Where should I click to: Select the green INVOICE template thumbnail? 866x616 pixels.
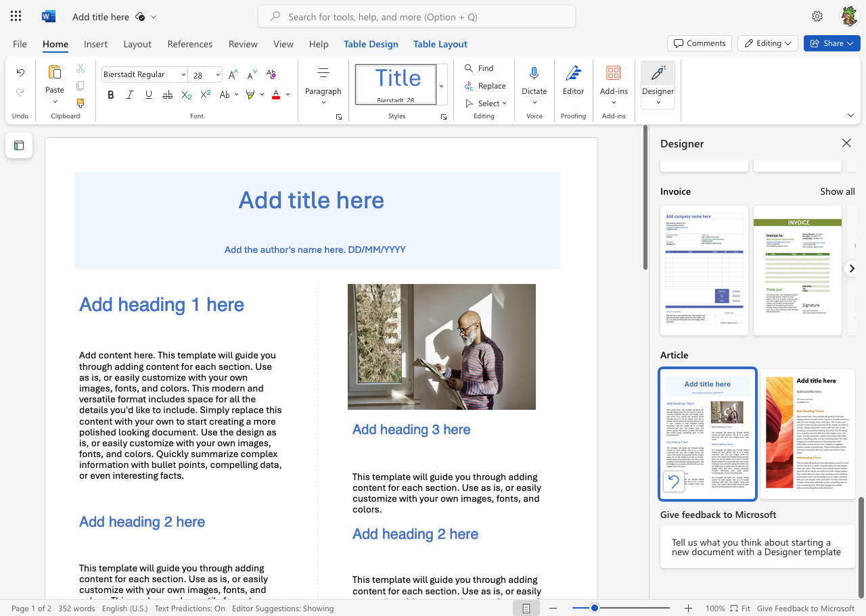pyautogui.click(x=798, y=270)
